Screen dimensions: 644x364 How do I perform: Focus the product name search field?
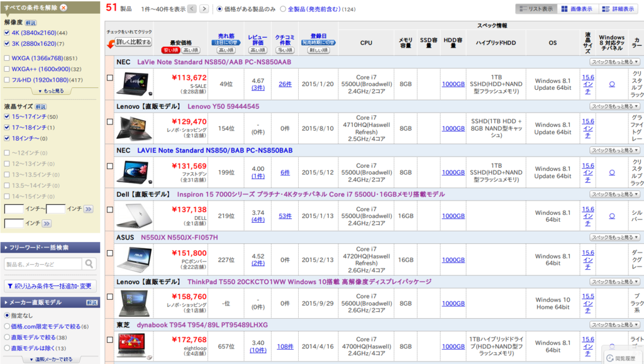[x=43, y=264]
